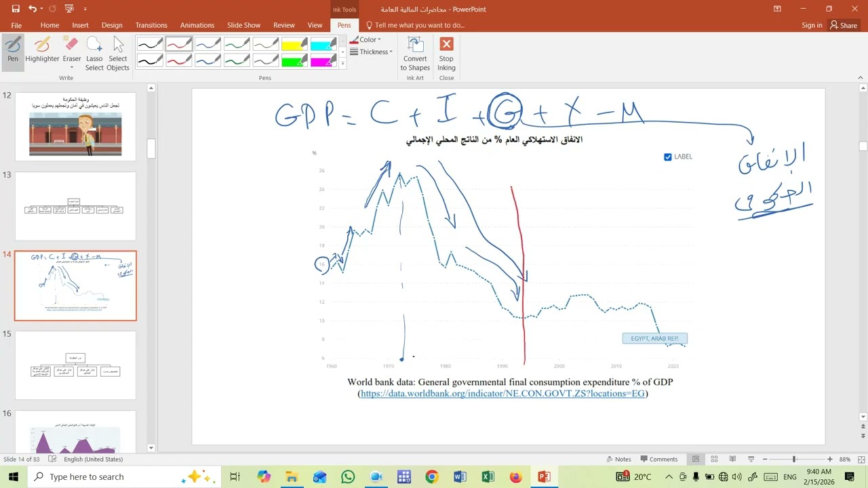The width and height of the screenshot is (868, 488).
Task: Click Sign in
Action: coord(812,25)
